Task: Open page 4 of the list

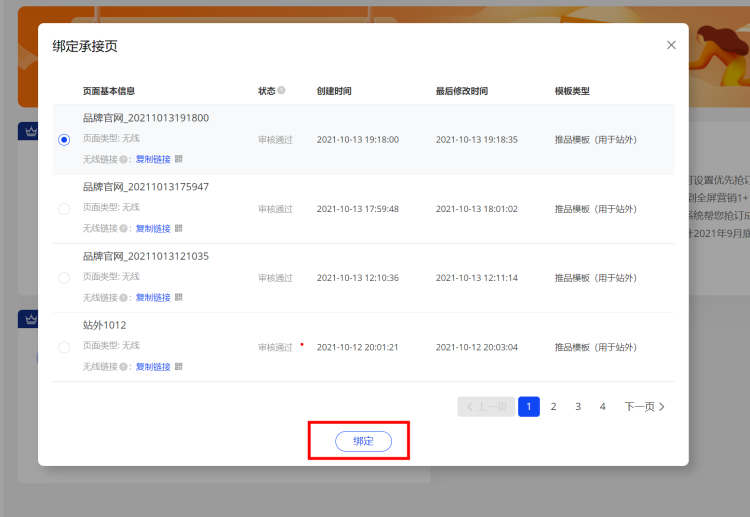Action: (x=602, y=406)
